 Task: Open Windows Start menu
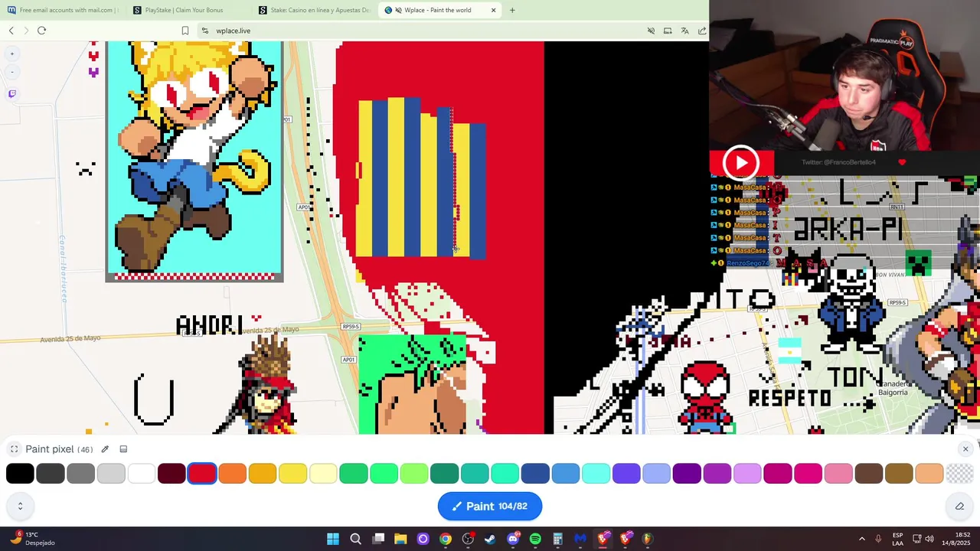point(333,539)
